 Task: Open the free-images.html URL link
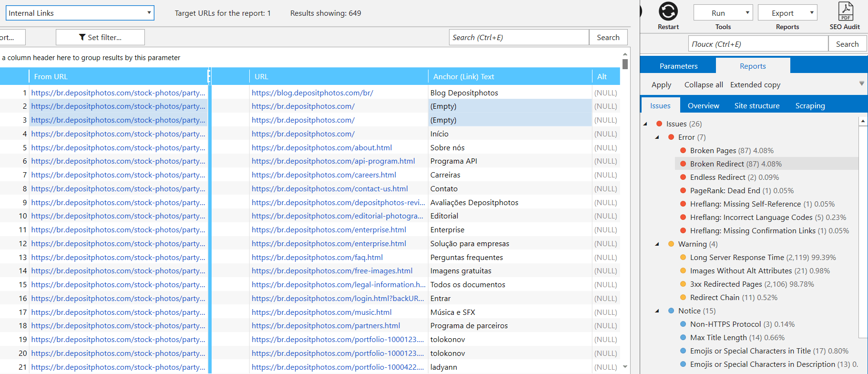332,270
